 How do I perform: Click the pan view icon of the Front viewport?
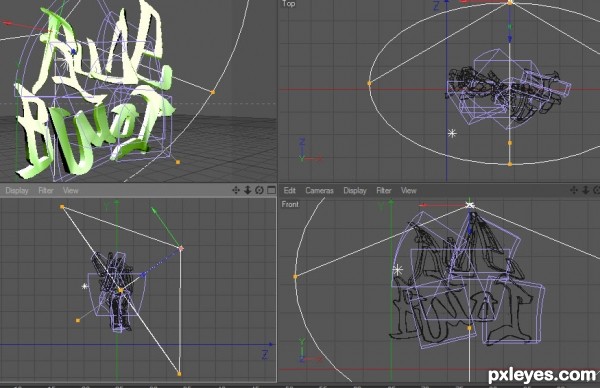point(574,190)
